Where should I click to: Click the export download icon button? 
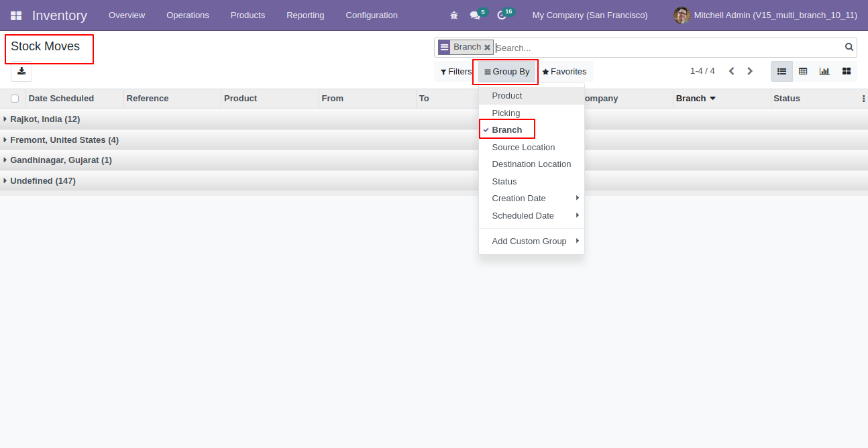pos(21,71)
